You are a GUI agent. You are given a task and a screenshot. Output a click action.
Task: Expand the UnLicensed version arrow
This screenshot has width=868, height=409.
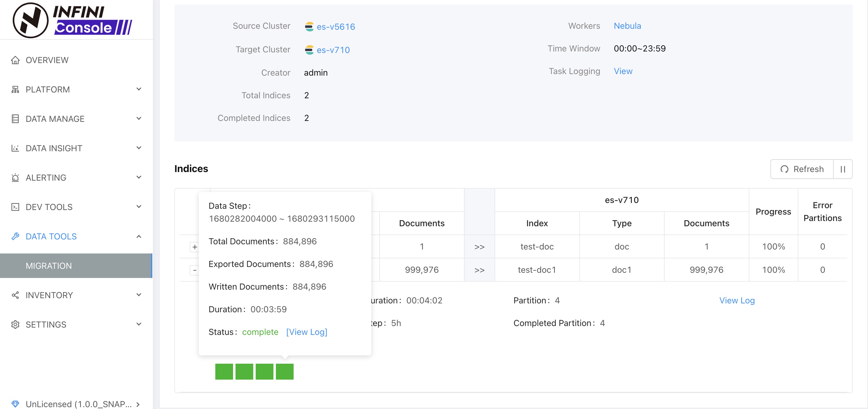[x=138, y=404]
